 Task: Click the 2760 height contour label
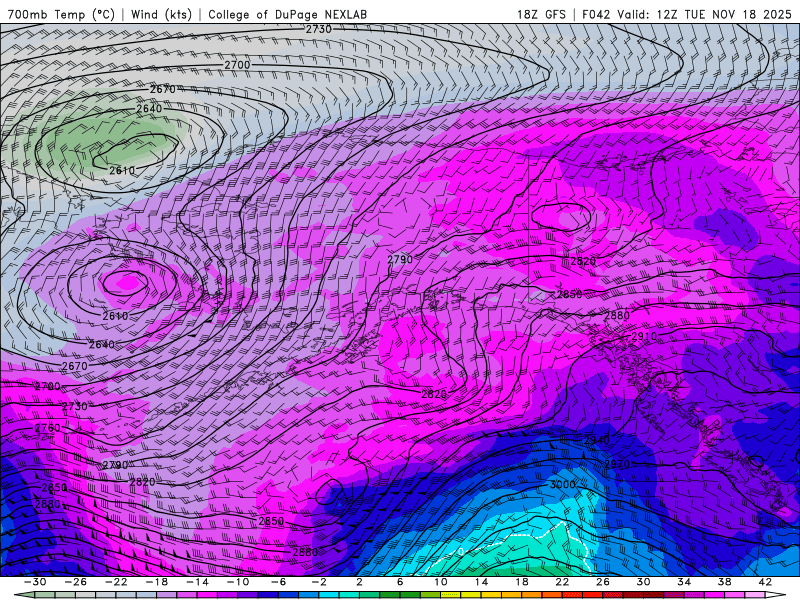click(x=47, y=428)
